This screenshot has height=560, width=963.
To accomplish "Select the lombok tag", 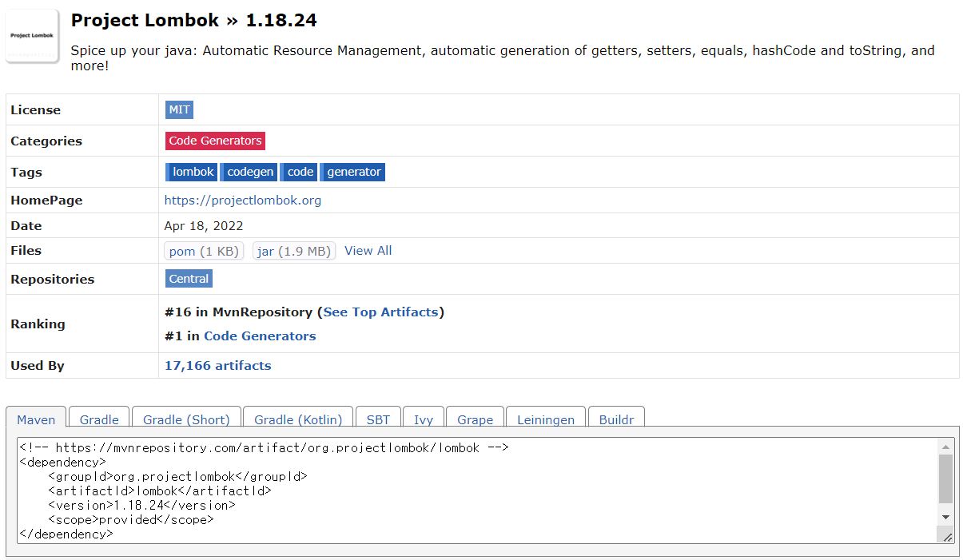I will 192,172.
